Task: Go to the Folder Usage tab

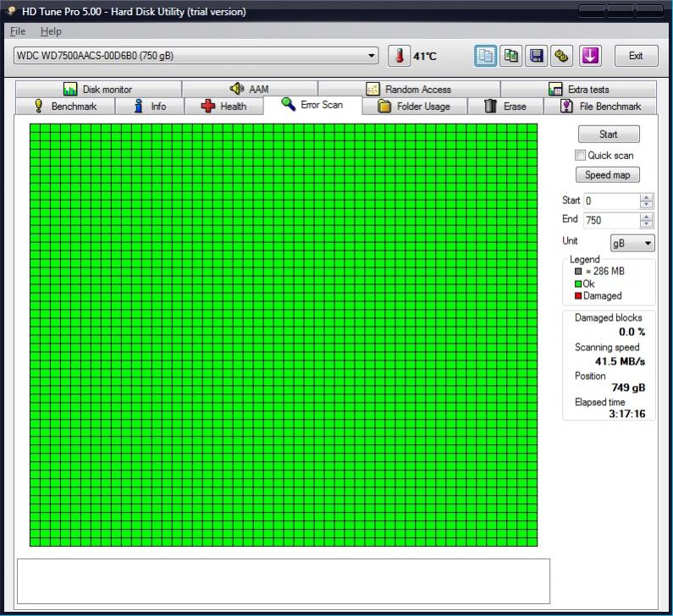Action: coord(414,107)
